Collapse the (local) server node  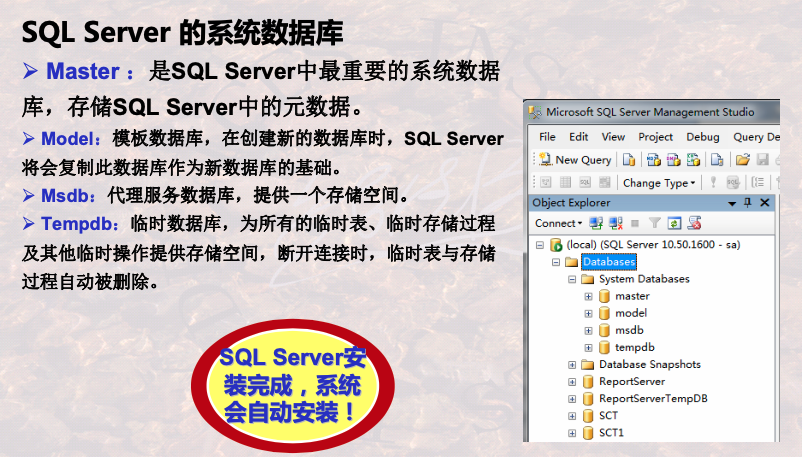pos(540,245)
